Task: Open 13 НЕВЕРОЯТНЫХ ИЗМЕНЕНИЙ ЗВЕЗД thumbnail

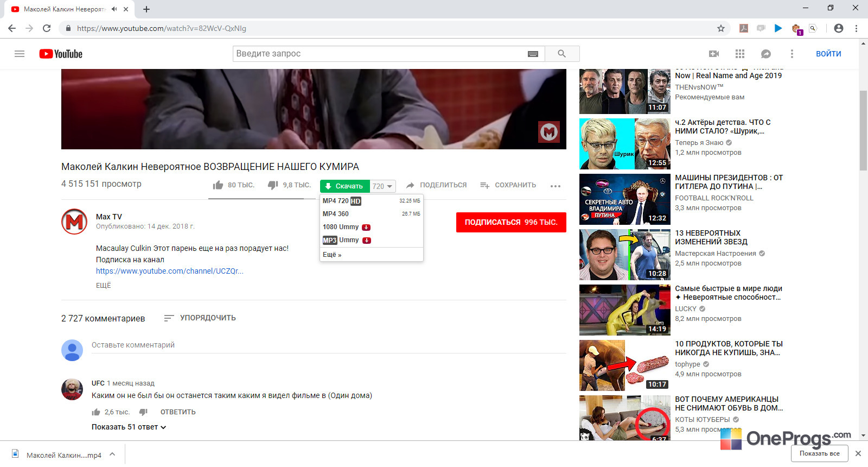Action: point(625,255)
